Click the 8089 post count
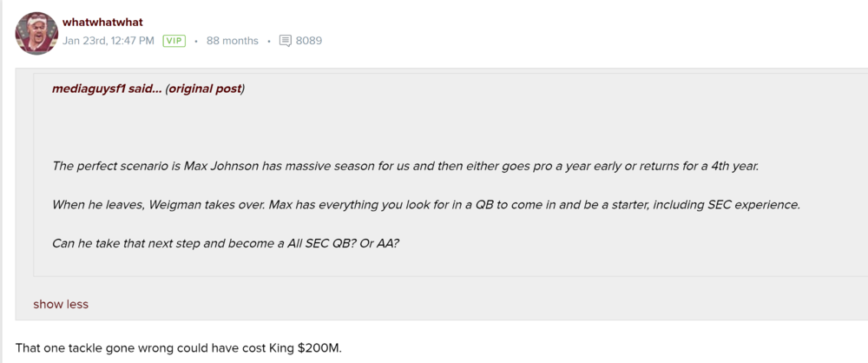The width and height of the screenshot is (868, 363). coord(309,41)
